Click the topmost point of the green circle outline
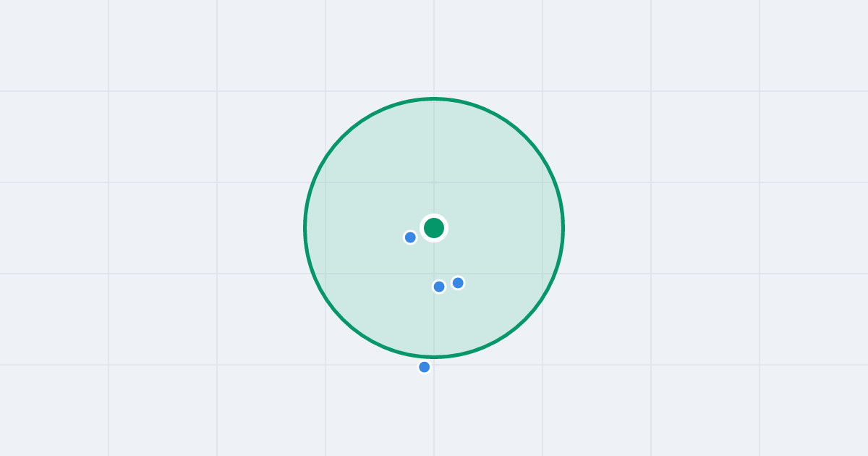 click(x=434, y=99)
